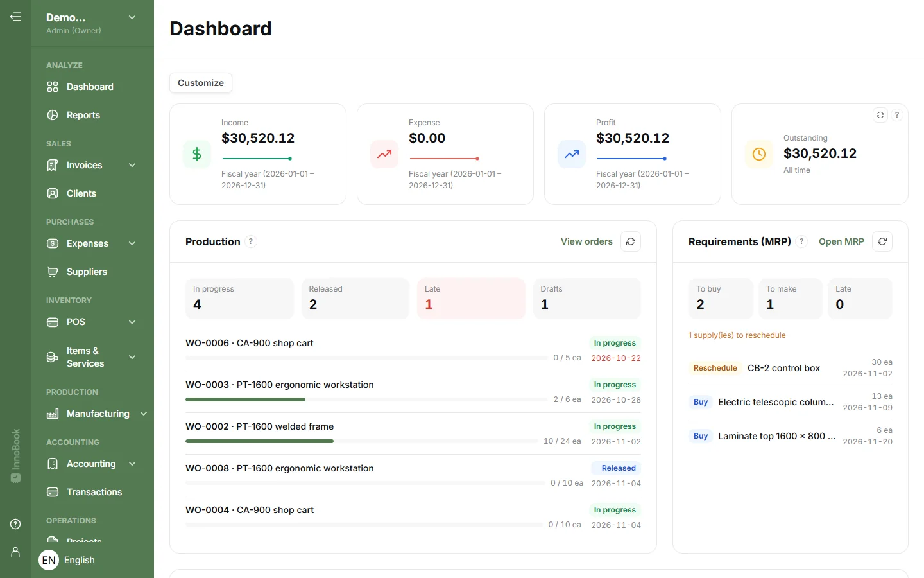Viewport: 924px width, 578px height.
Task: Click the In progress production stat card
Action: click(x=239, y=298)
